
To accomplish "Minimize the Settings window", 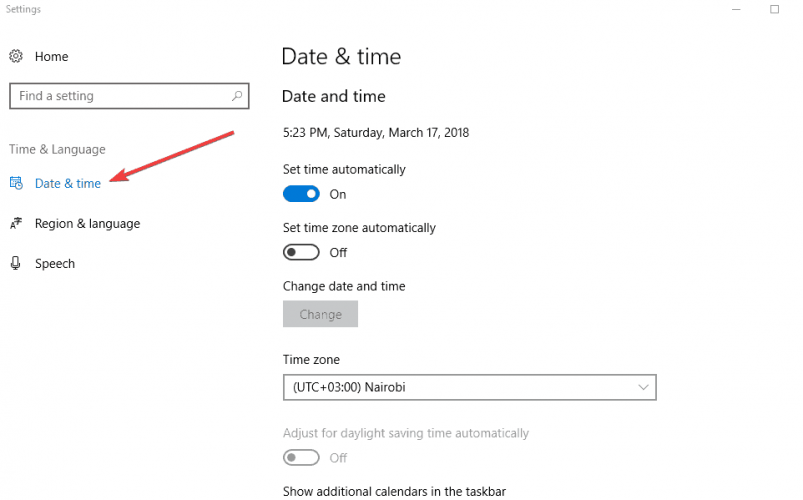I will click(736, 9).
